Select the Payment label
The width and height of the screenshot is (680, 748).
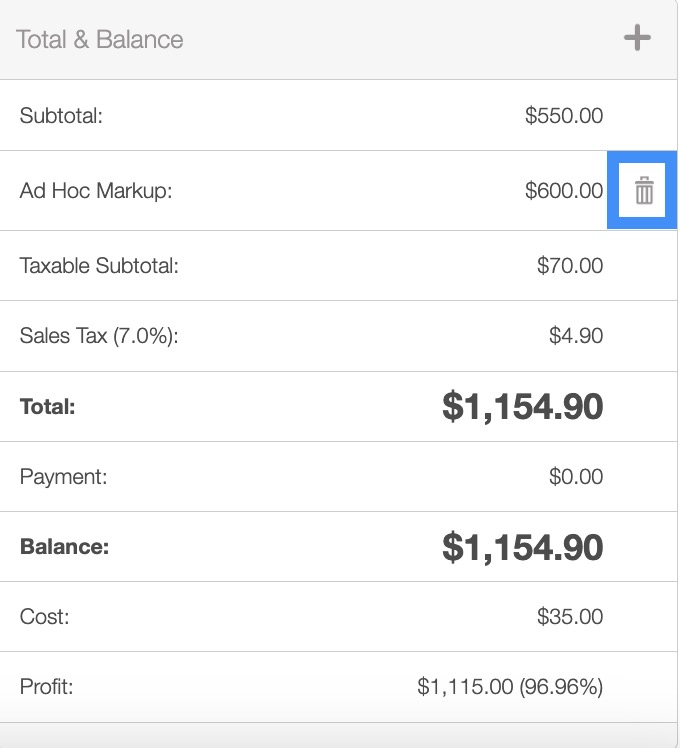point(64,477)
